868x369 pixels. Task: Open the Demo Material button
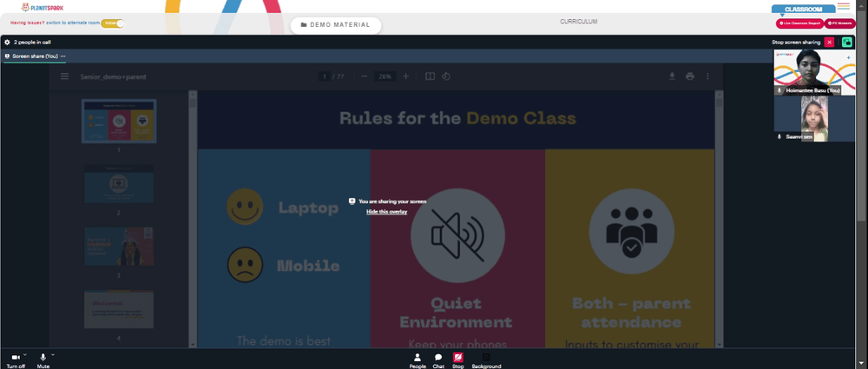pyautogui.click(x=335, y=25)
